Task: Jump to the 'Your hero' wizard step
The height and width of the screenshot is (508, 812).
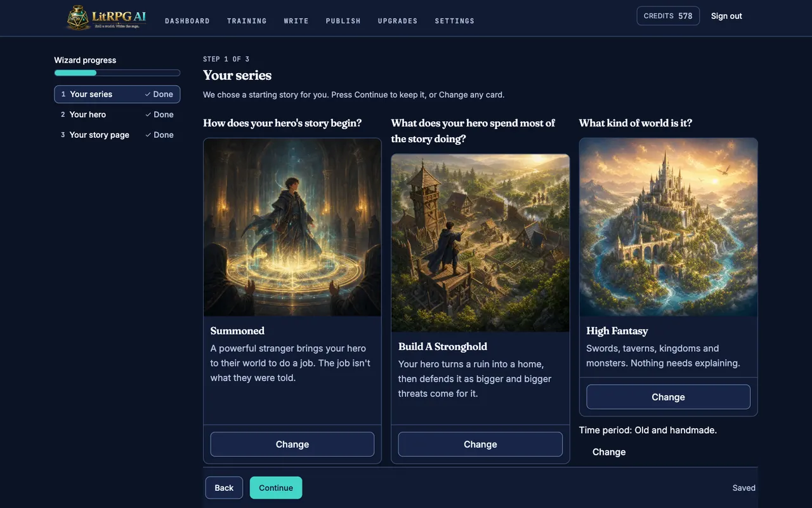Action: [117, 114]
